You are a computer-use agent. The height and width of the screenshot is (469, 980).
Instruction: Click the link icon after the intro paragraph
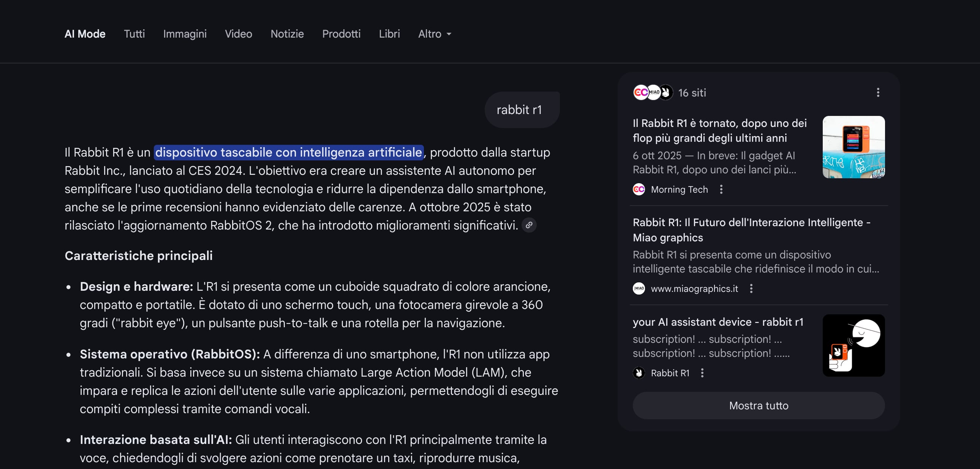click(529, 225)
